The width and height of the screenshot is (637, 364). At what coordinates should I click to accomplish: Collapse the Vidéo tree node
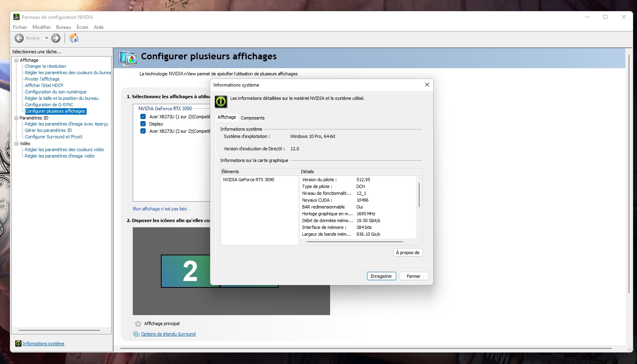(x=16, y=144)
